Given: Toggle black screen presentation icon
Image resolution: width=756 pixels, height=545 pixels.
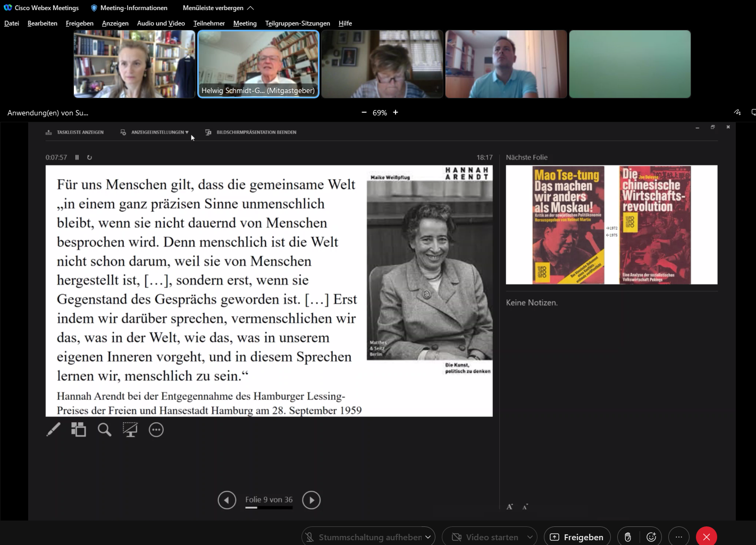Looking at the screenshot, I should (x=130, y=430).
